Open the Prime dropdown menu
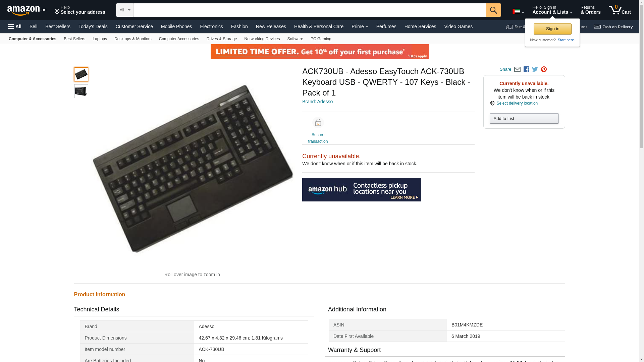Screen dimensions: 644x362 360,26
